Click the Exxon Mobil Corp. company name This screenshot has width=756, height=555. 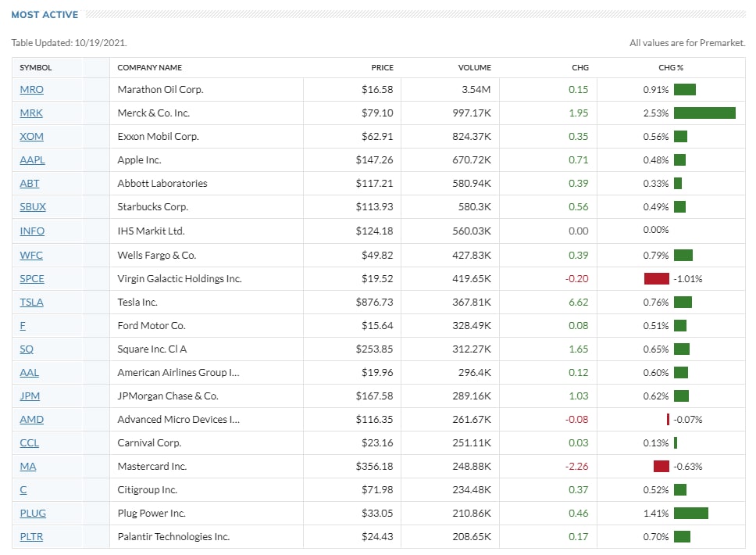tap(158, 137)
